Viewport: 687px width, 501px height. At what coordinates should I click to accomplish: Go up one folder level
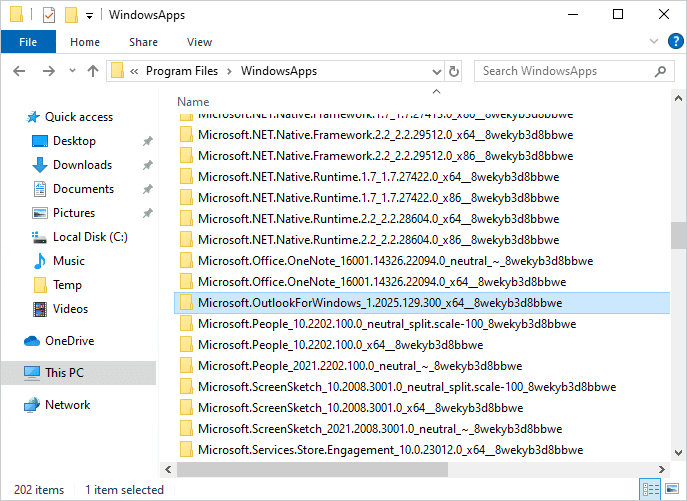(x=92, y=71)
